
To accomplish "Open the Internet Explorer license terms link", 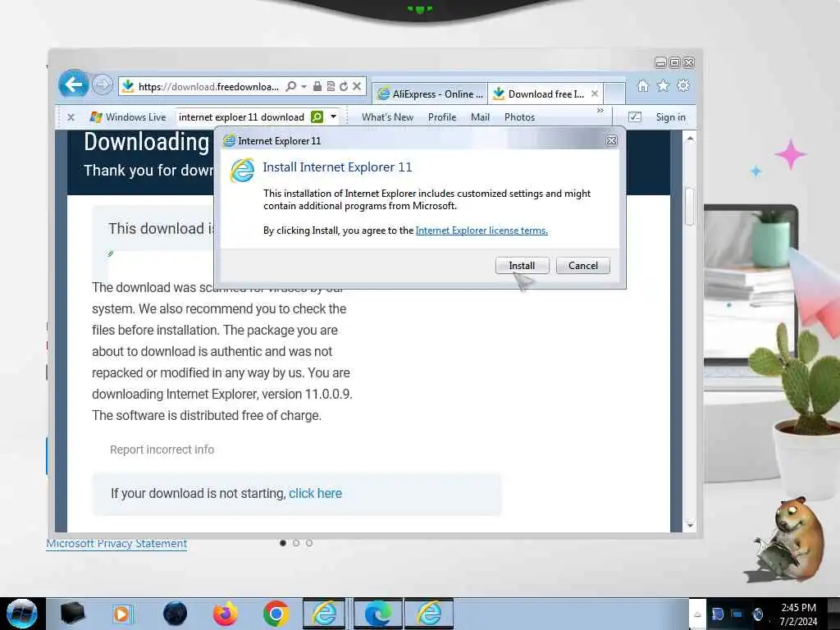I will (481, 231).
